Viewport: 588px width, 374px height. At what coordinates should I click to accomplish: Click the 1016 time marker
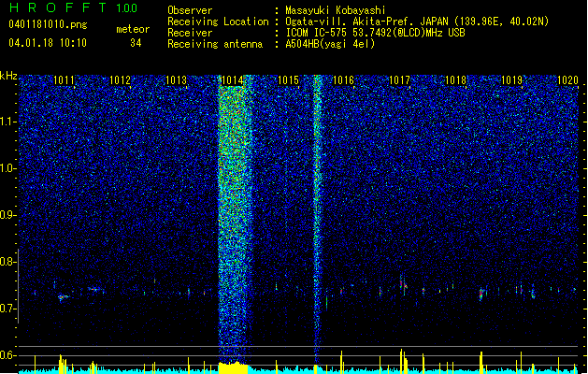point(343,80)
